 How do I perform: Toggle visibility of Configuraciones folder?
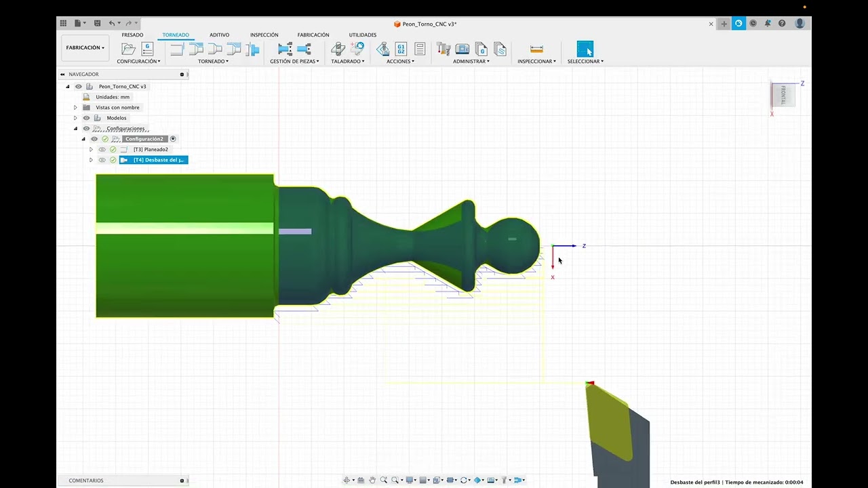86,128
